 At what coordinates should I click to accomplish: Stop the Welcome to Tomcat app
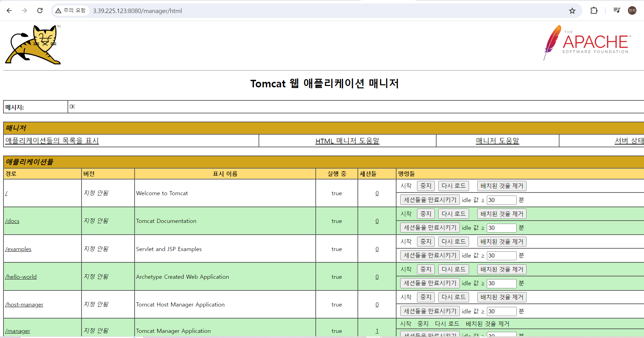point(426,186)
